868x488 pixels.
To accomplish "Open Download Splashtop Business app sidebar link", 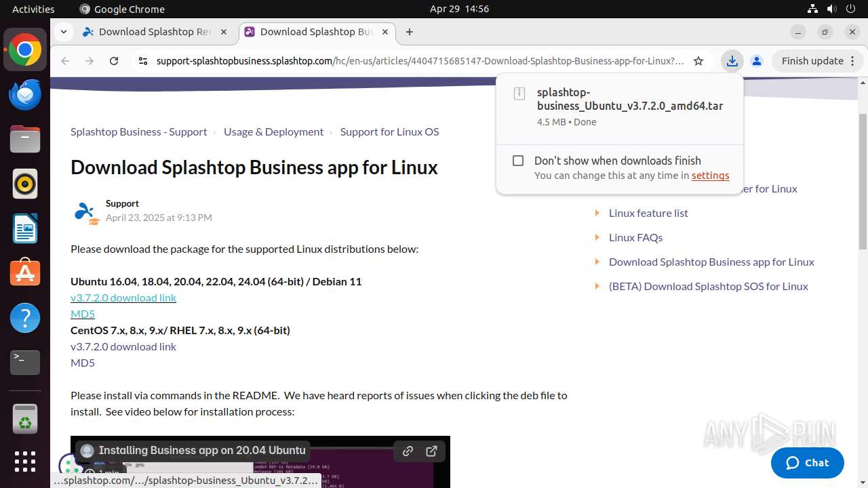I will [x=711, y=262].
